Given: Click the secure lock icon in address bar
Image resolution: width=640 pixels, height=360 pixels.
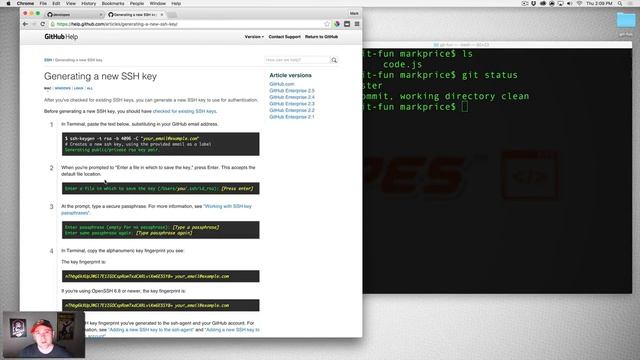Looking at the screenshot, I should (x=53, y=24).
